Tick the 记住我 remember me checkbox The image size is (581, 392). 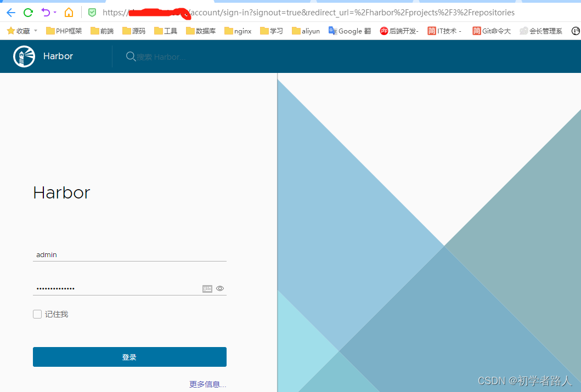coord(37,314)
